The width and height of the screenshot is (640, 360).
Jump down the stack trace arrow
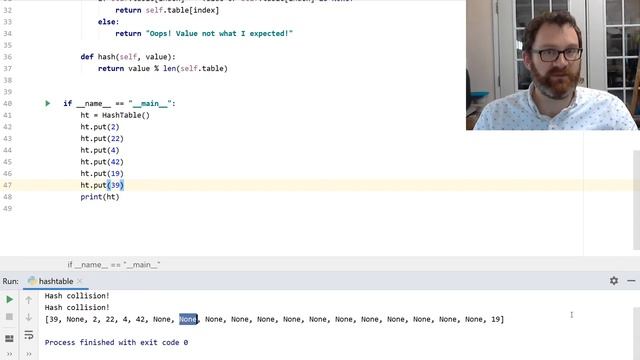29,317
